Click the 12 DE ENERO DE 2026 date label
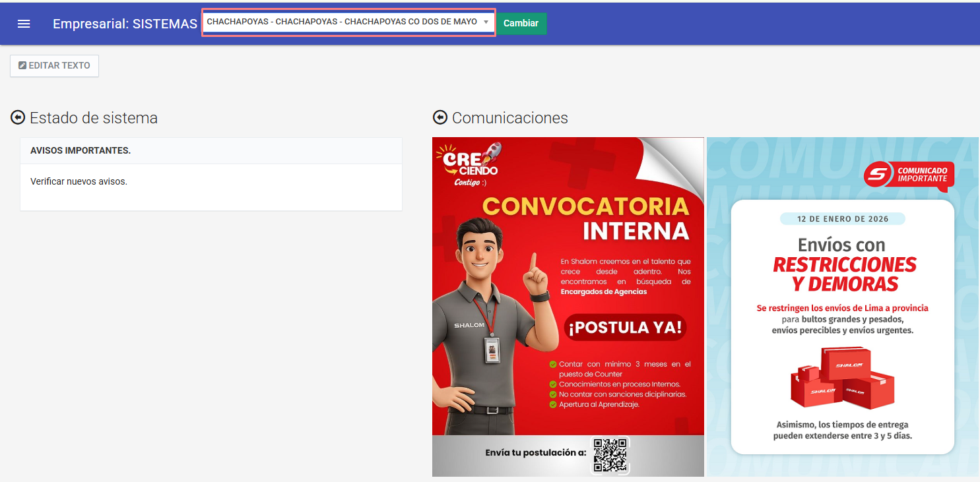 [842, 219]
